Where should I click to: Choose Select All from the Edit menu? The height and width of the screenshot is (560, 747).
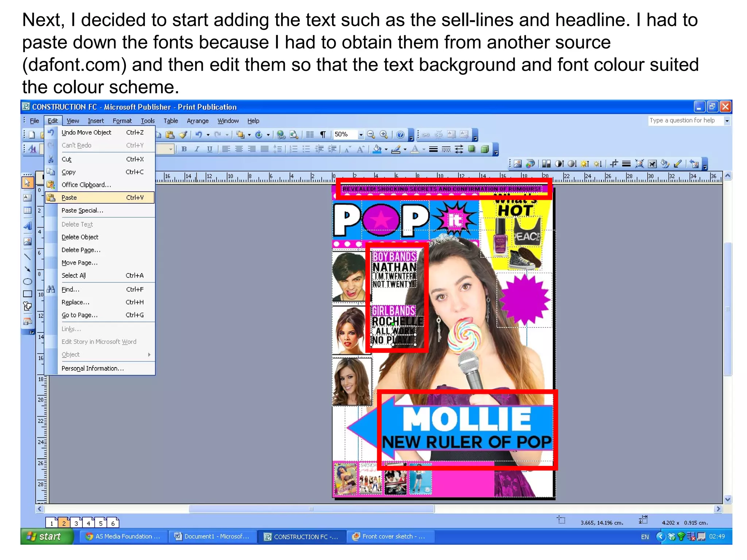point(100,276)
